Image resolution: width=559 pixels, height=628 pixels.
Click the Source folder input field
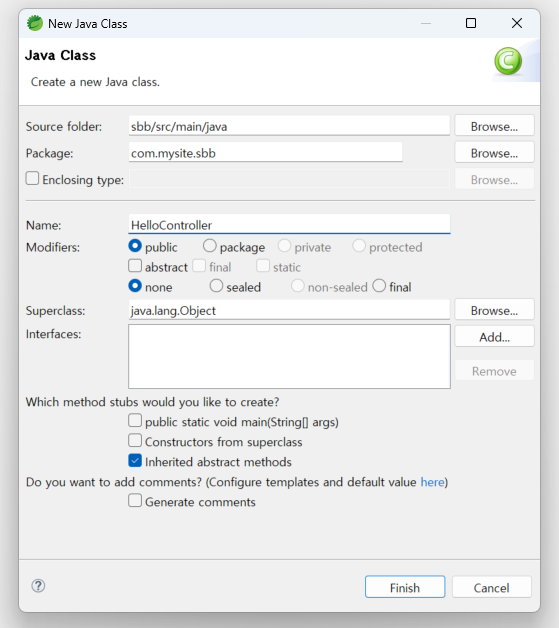(x=289, y=126)
